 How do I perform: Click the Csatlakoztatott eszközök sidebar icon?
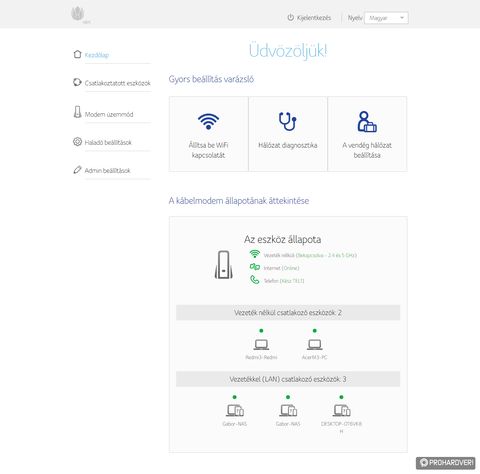(77, 82)
